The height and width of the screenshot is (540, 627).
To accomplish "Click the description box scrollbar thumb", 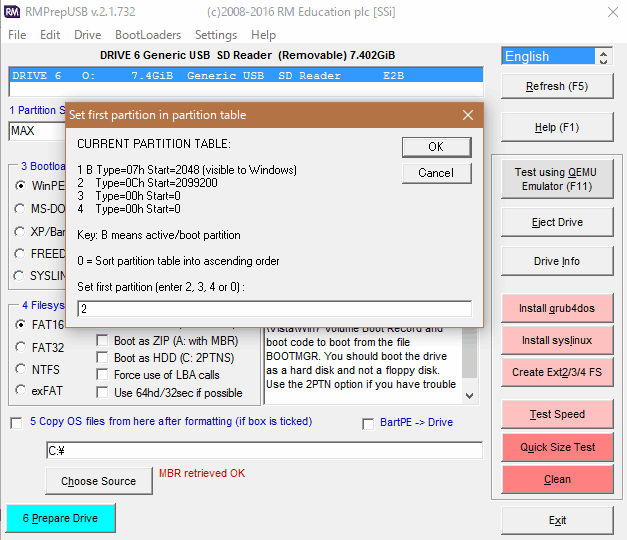I will pos(469,353).
